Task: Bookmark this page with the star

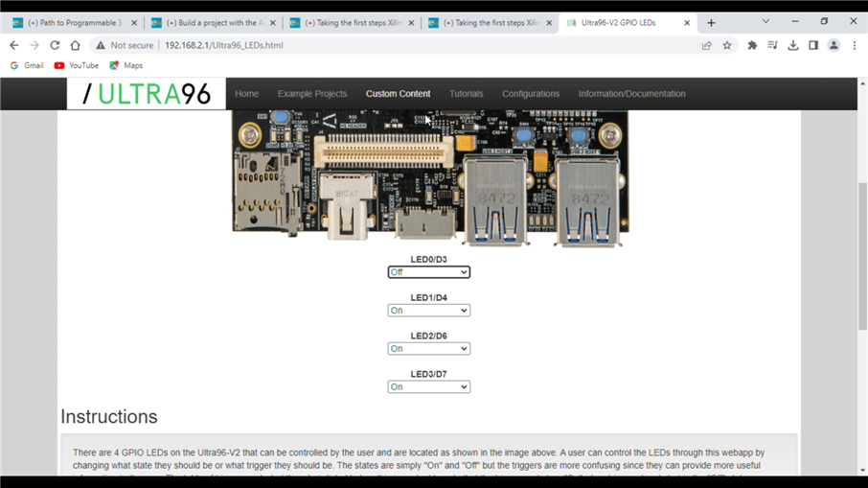Action: point(727,45)
